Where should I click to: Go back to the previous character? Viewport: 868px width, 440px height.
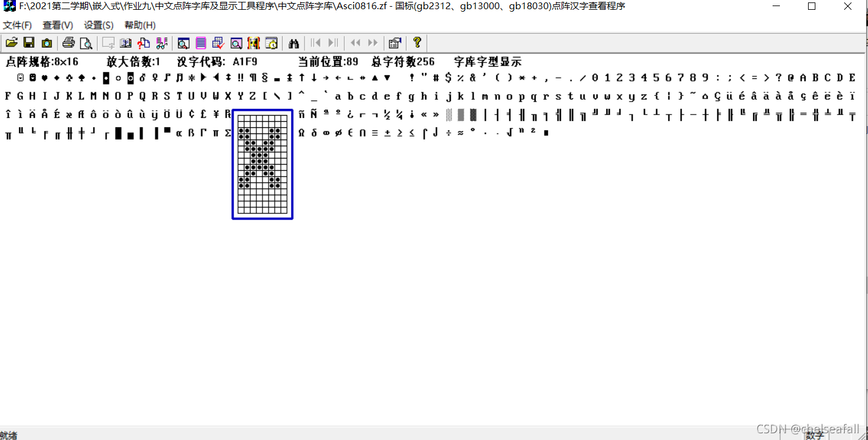coord(355,43)
